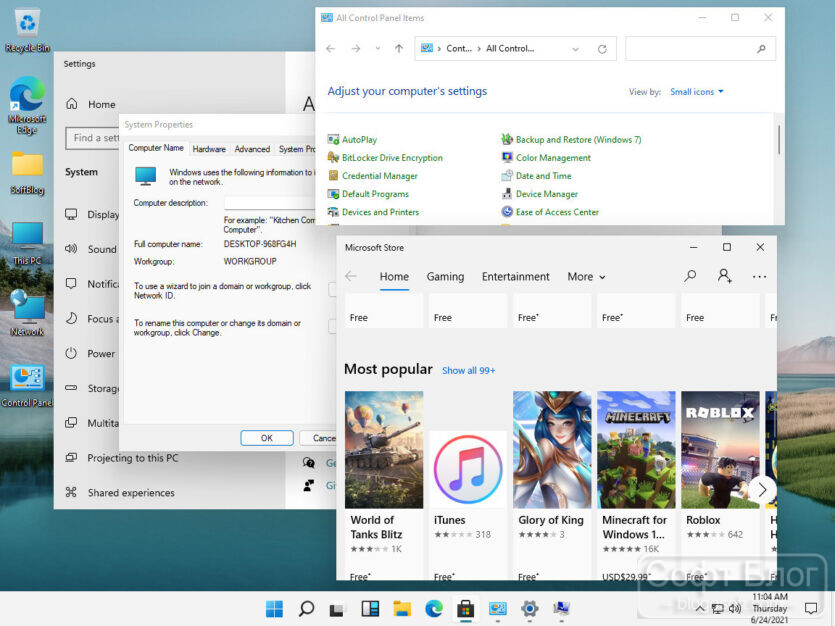Screen dimensions: 835x626
Task: Refresh the Control Panel address bar
Action: tap(602, 48)
